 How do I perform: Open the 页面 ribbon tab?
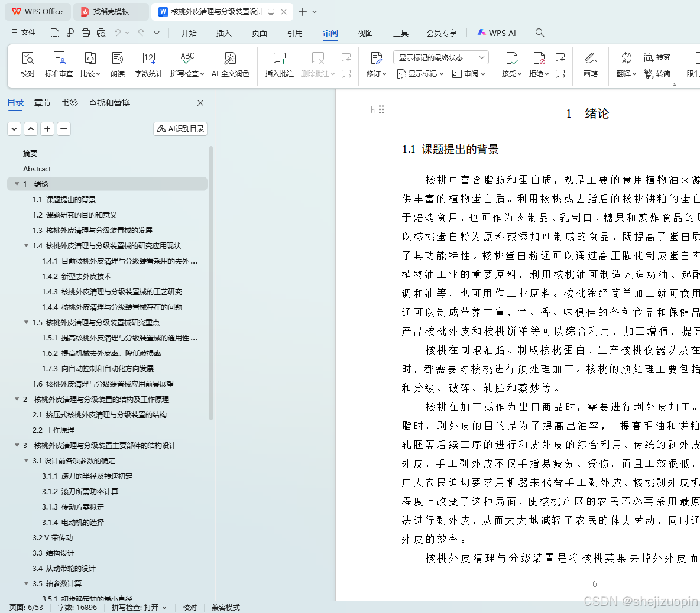pos(260,33)
